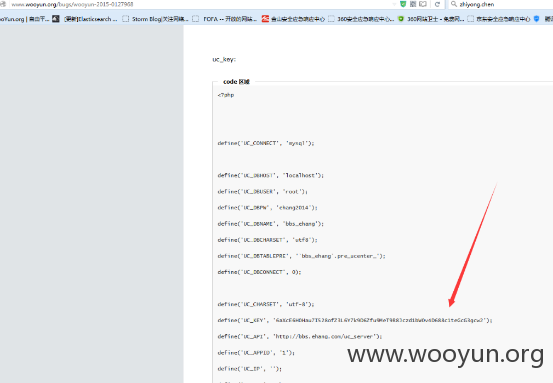Click the define UC_DBUSER root line
The width and height of the screenshot is (553, 383).
[x=263, y=192]
